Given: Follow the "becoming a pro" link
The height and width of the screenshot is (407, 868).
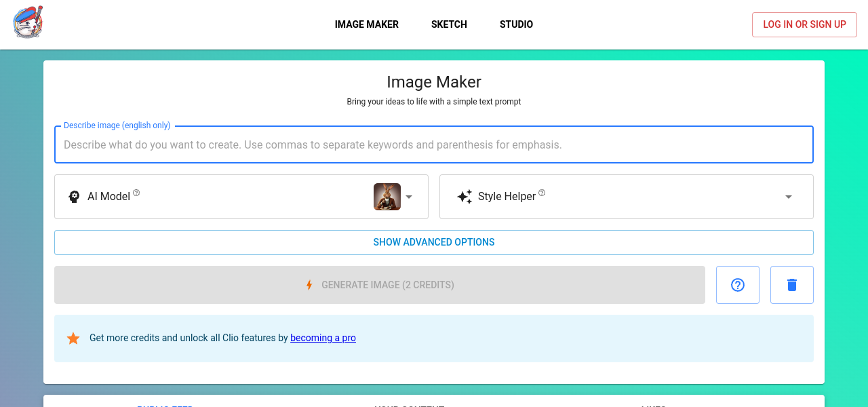Looking at the screenshot, I should (x=323, y=338).
